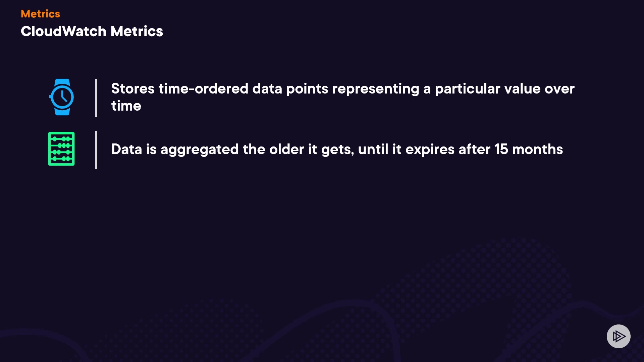The height and width of the screenshot is (362, 644).
Task: Click the word "Stores" in first bullet
Action: pyautogui.click(x=133, y=89)
